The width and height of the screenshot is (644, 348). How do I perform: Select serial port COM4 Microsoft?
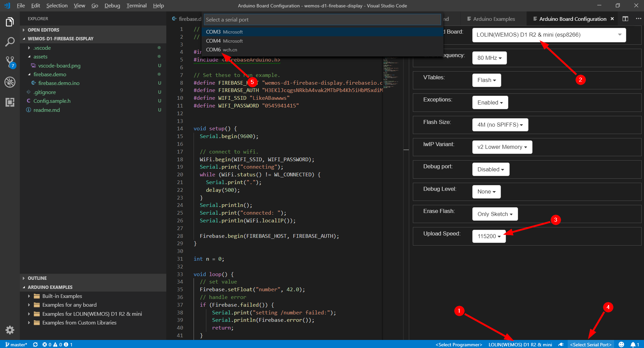click(x=322, y=41)
